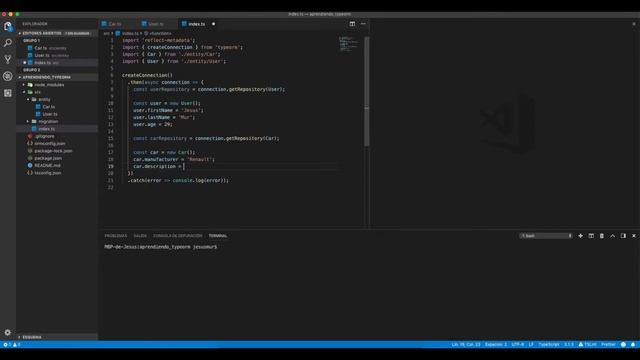640x360 pixels.
Task: Collapse the Editores Abiertos section
Action: click(20, 33)
